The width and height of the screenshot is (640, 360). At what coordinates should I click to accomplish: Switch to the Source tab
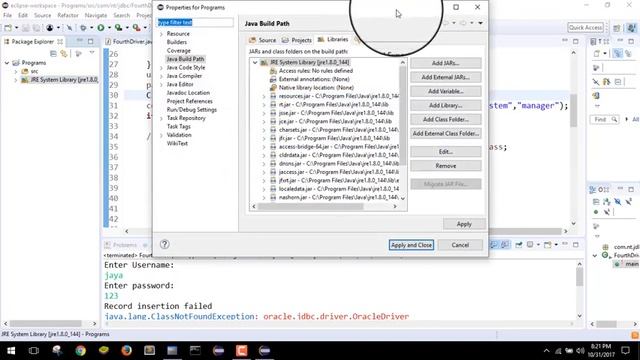click(263, 40)
